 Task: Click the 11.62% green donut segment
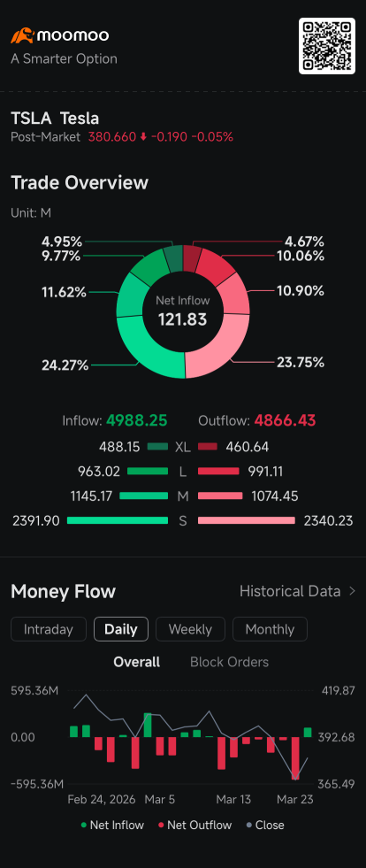click(x=129, y=295)
